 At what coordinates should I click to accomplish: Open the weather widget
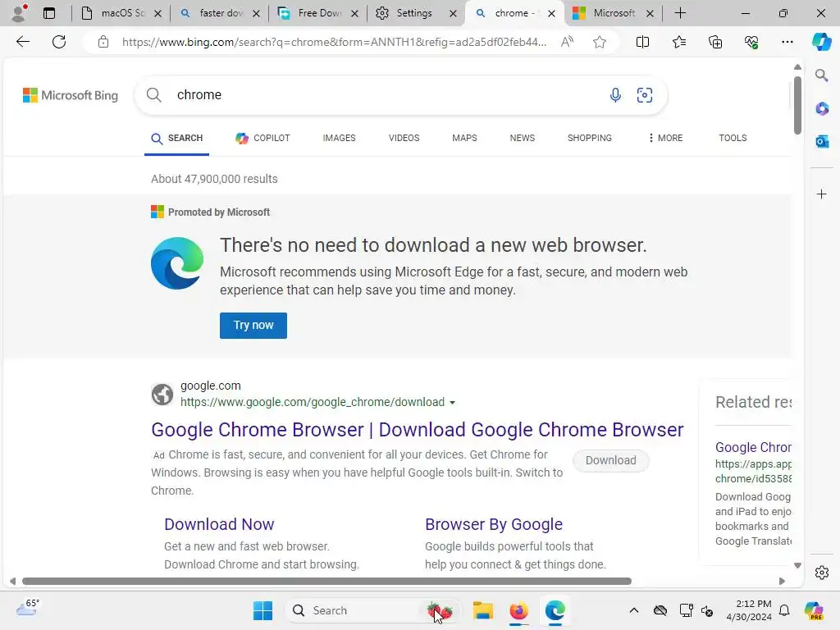[x=27, y=608]
